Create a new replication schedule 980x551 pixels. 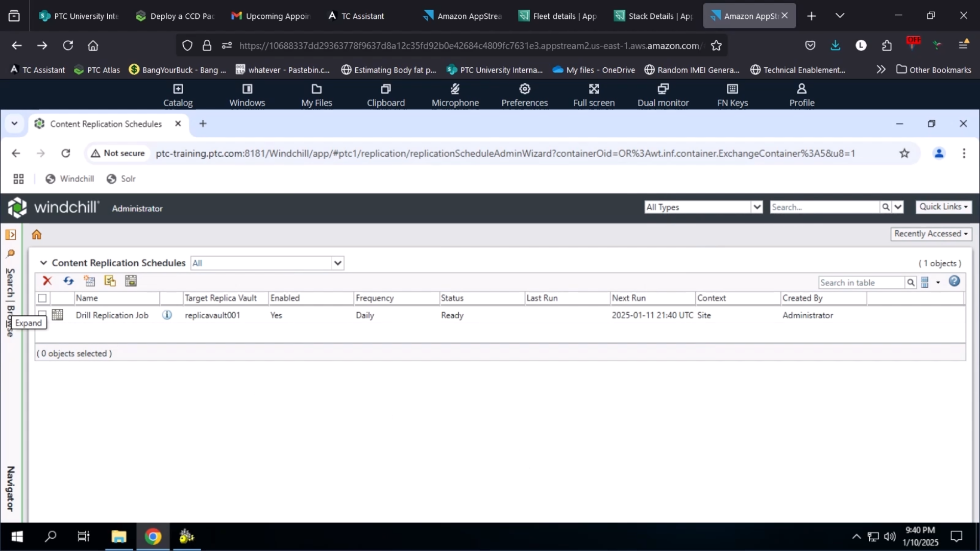pos(90,281)
